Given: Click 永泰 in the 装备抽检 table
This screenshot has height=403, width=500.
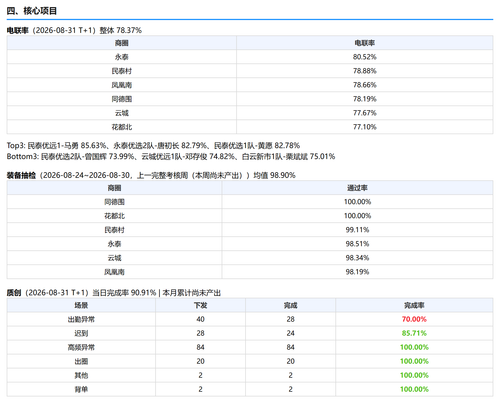Looking at the screenshot, I should coord(114,244).
